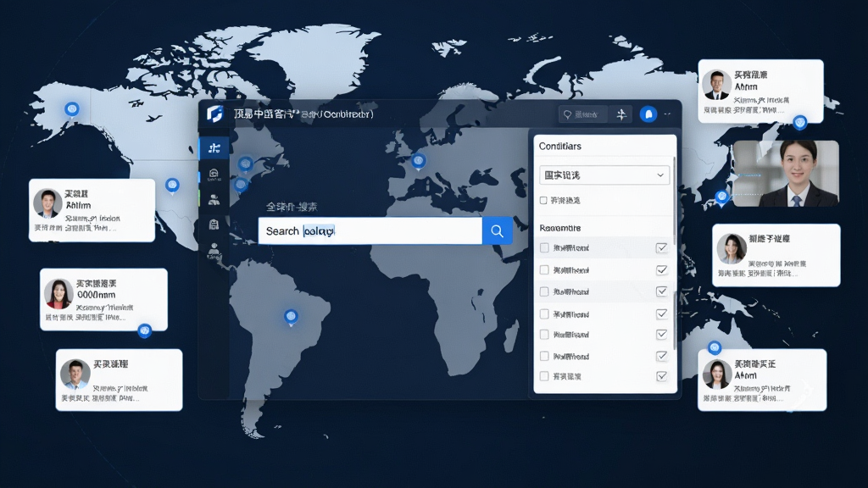
Task: Open the more options dots in the header
Action: pos(668,114)
